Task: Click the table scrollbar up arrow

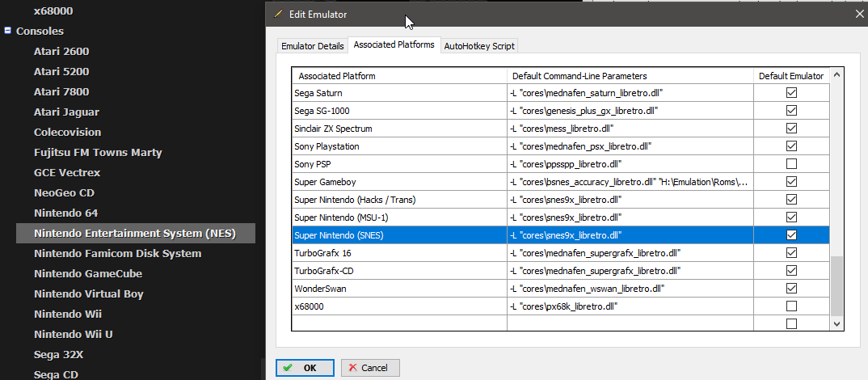Action: [836, 74]
